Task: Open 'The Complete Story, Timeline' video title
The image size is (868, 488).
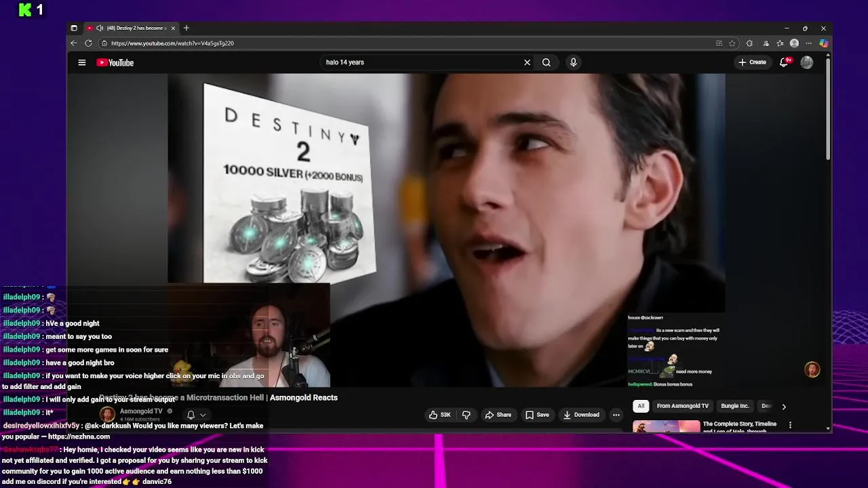Action: (x=740, y=427)
